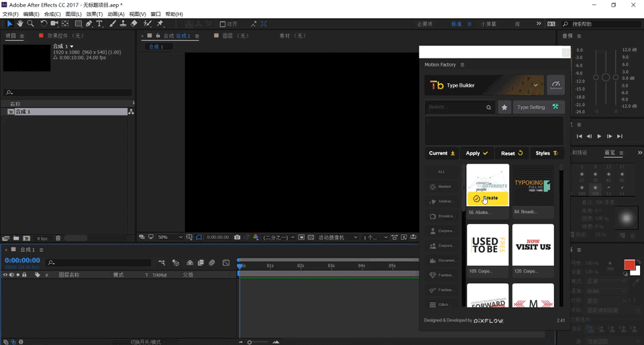Toggle the transparency grid in viewer
The height and width of the screenshot is (345, 644).
click(x=311, y=237)
